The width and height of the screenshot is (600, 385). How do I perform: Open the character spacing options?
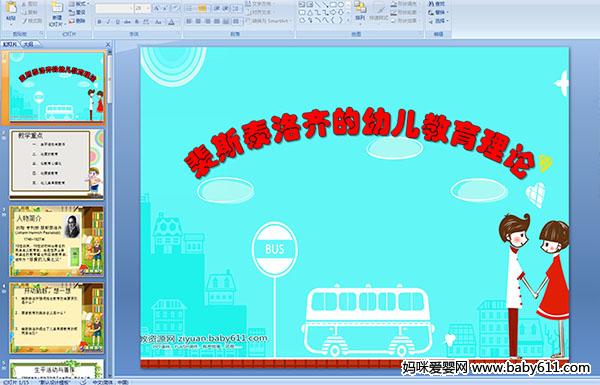(x=146, y=22)
